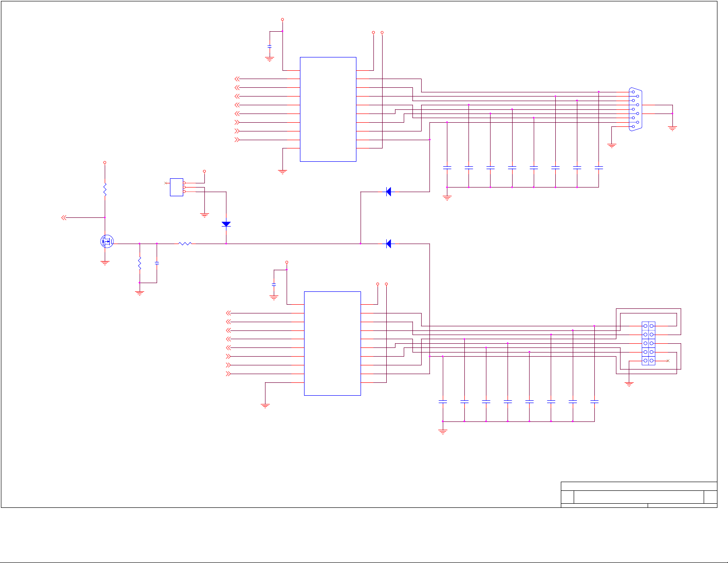This screenshot has width=728, height=563.
Task: Select the ground symbol of the upper IC
Action: pos(282,172)
